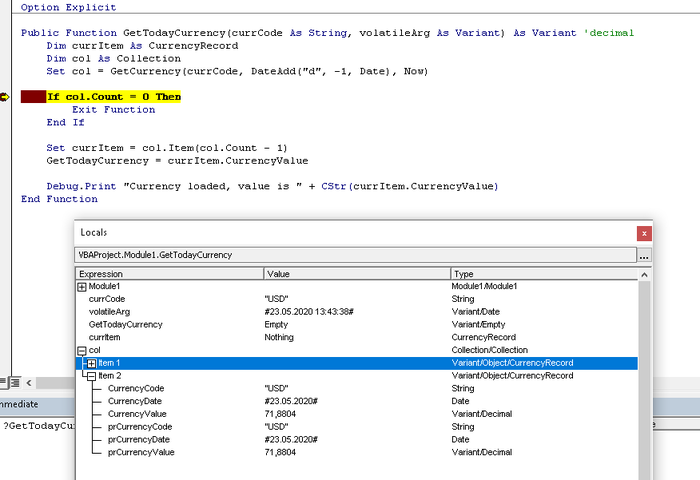Click the value of GetTodayCurrency in Locals
The image size is (700, 480).
click(277, 325)
